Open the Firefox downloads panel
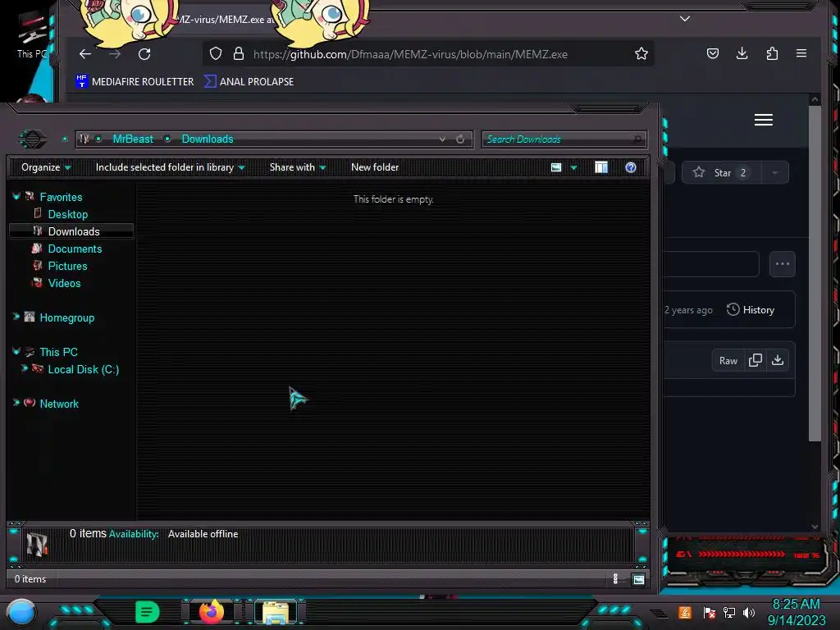The height and width of the screenshot is (630, 840). (742, 53)
